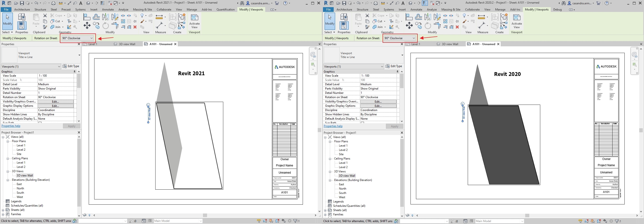Click the Rotate tool in Revit 2020 ribbon

(x=427, y=26)
